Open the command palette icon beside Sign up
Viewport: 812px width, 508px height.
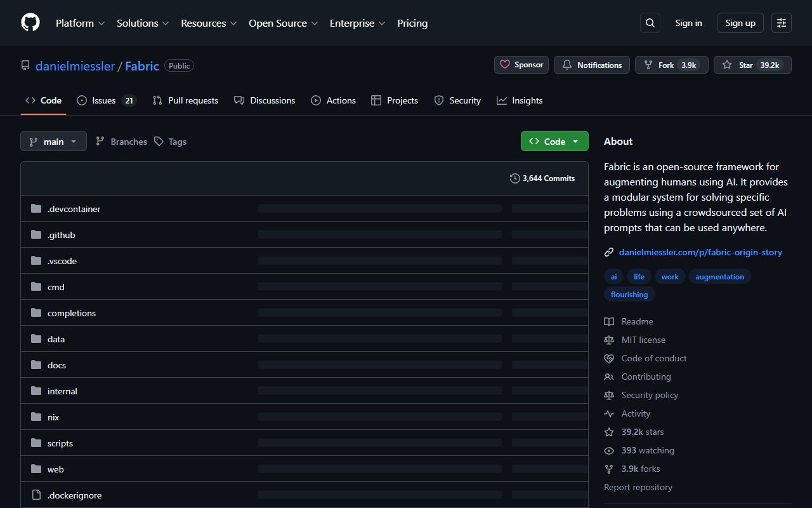tap(781, 22)
